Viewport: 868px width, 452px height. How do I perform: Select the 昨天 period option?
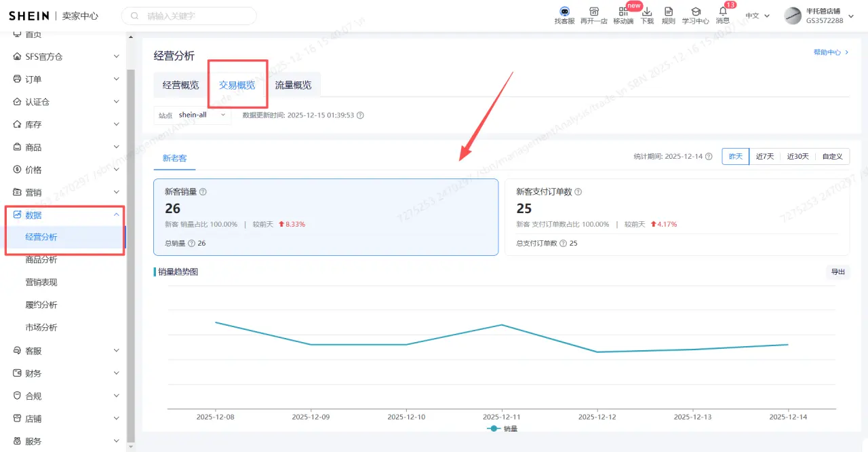pyautogui.click(x=736, y=156)
